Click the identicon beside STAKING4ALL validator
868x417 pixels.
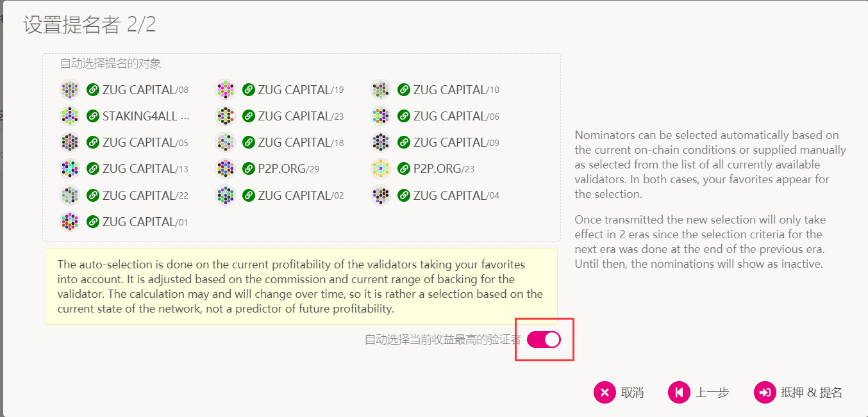coord(69,116)
